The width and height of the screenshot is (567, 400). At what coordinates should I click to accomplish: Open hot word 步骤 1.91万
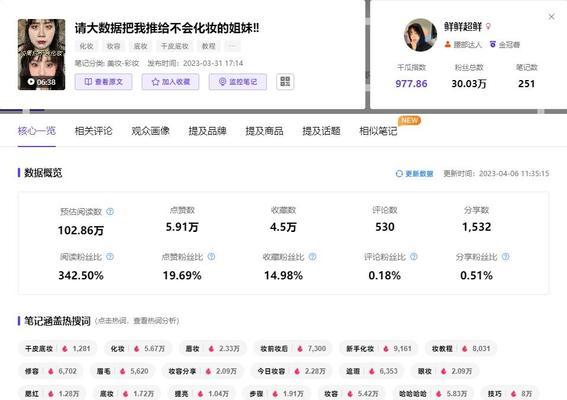(x=276, y=393)
